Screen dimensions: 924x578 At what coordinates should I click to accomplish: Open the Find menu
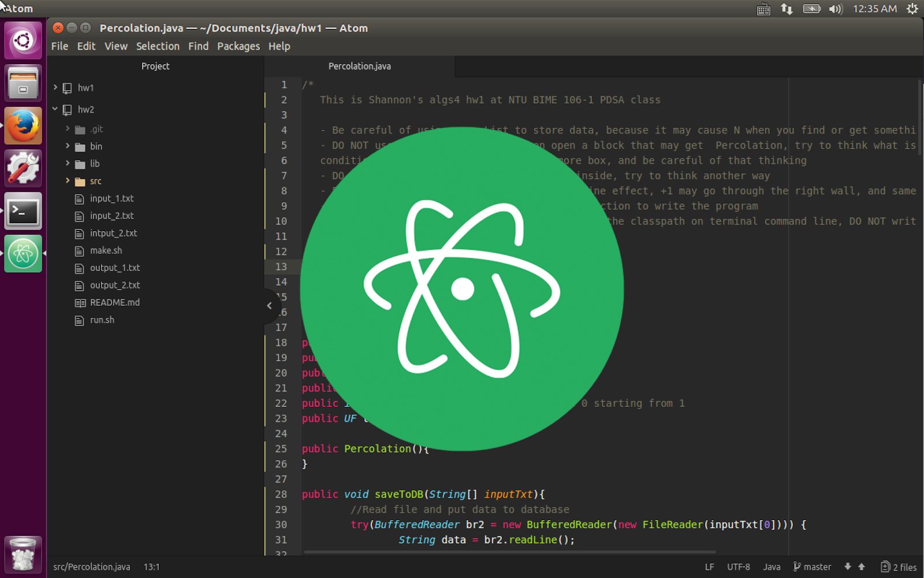(198, 46)
